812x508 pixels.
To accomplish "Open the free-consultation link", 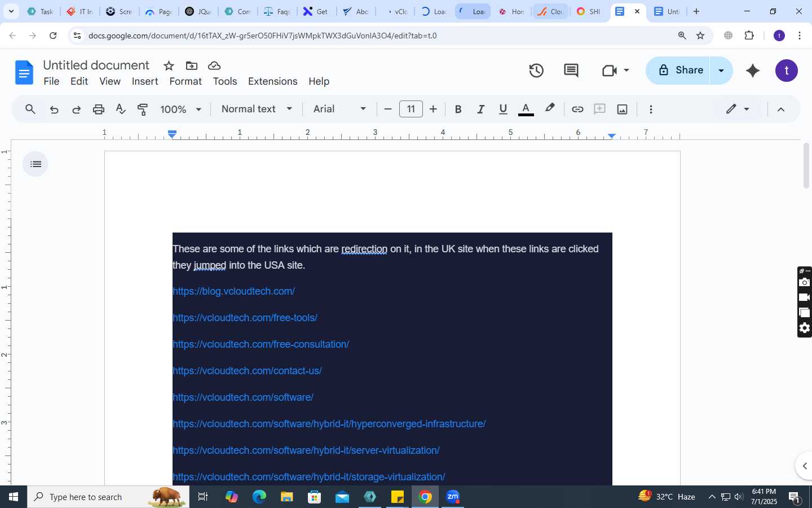I will tap(261, 344).
